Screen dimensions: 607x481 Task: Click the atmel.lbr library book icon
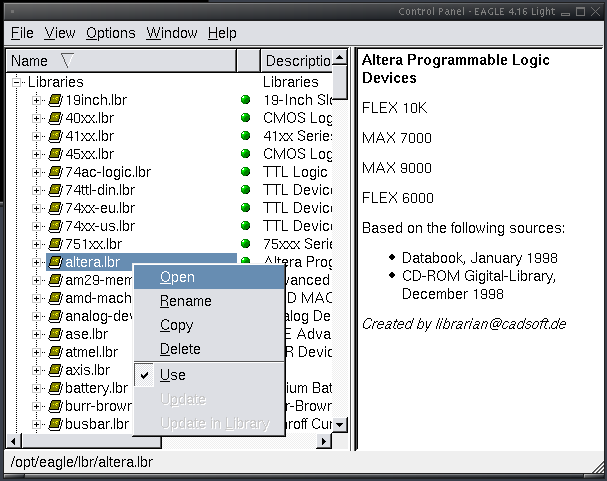click(55, 352)
